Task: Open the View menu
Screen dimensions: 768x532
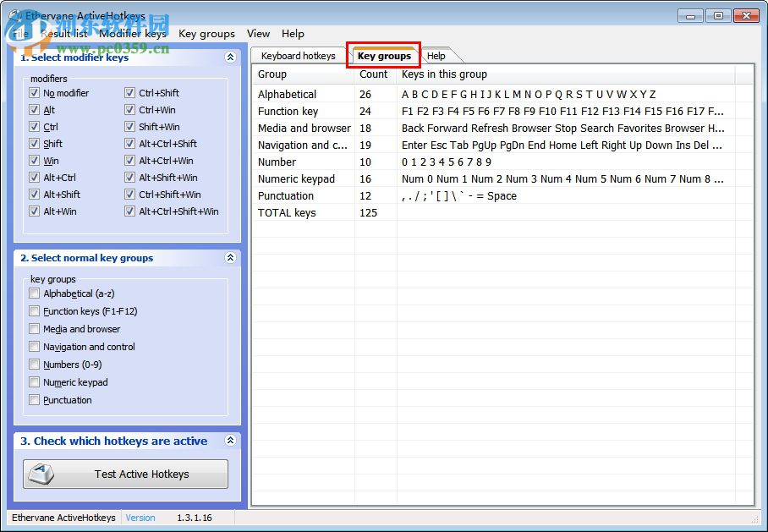Action: coord(258,34)
